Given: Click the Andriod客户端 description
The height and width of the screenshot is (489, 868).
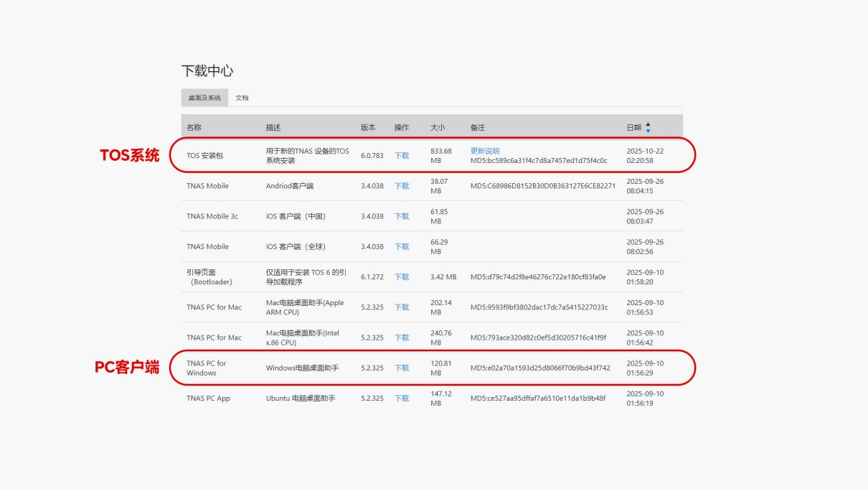Looking at the screenshot, I should click(290, 186).
